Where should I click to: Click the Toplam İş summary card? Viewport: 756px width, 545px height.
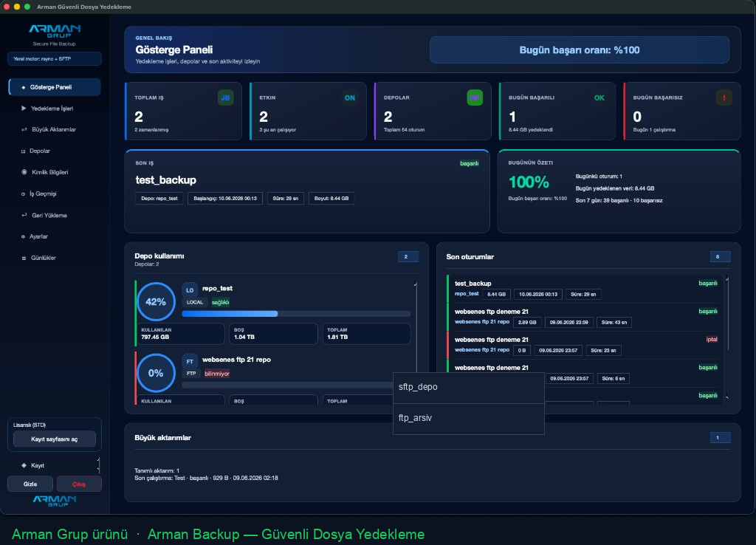pos(183,111)
